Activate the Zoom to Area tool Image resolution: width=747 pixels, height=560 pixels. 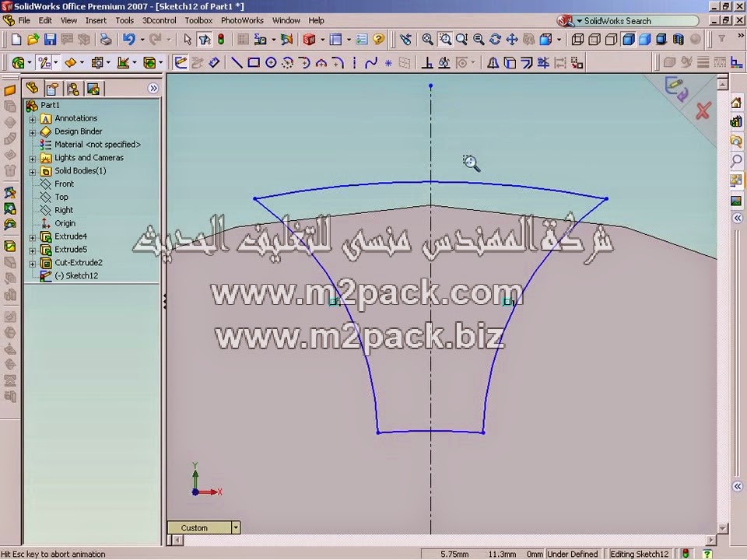(445, 40)
